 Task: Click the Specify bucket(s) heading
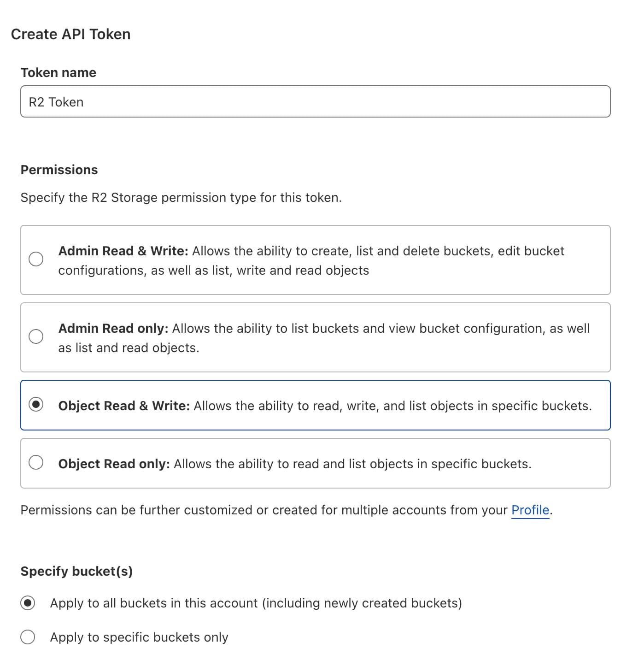coord(77,571)
